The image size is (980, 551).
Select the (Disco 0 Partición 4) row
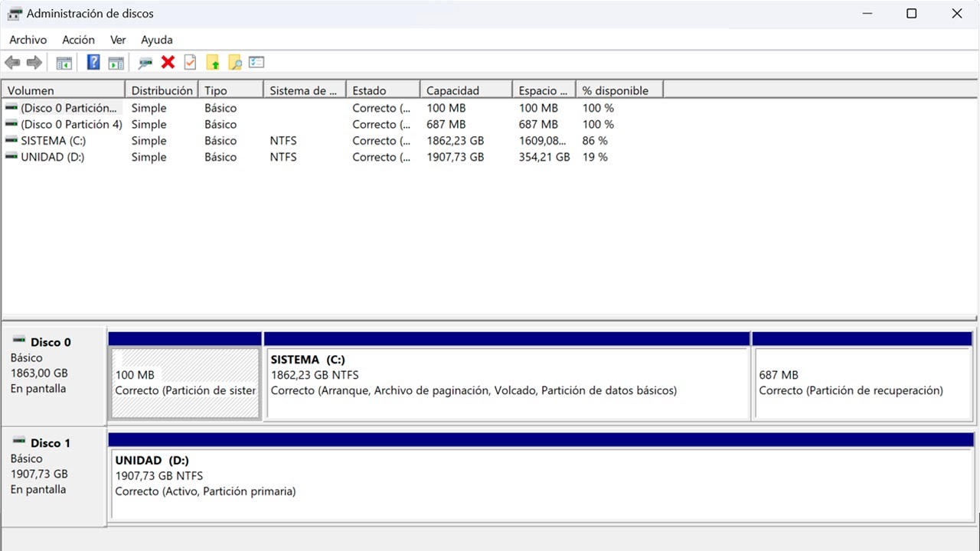[333, 124]
